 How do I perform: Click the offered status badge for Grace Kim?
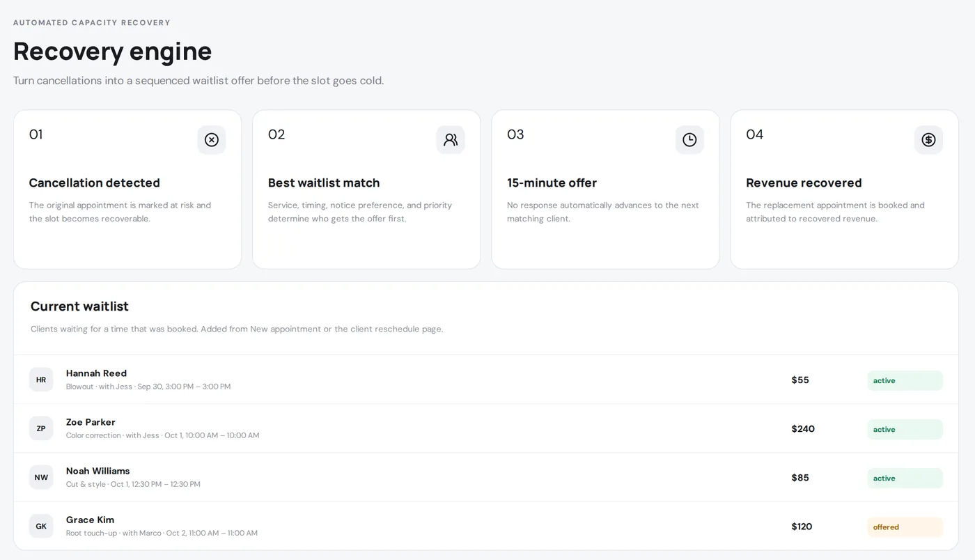tap(905, 527)
